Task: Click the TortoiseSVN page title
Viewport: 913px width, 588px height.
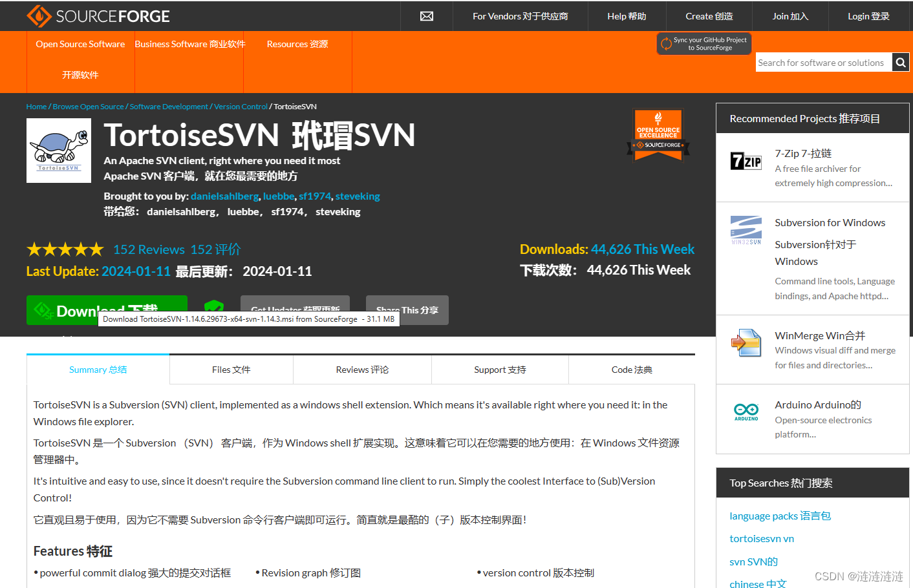Action: [x=259, y=135]
